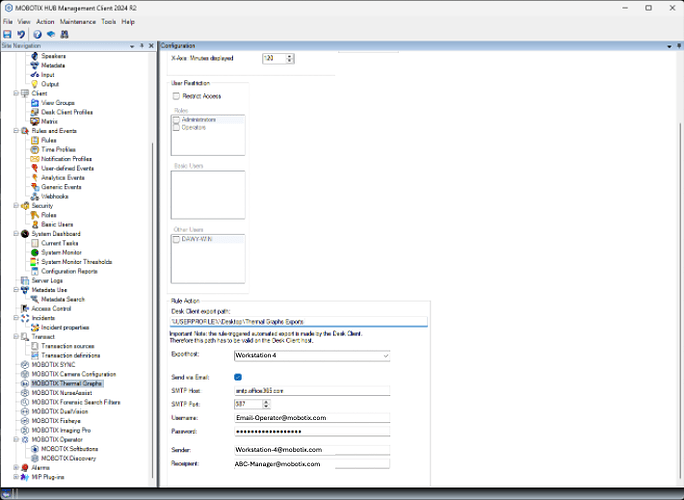Click the Matrix icon
Viewport: 684px width, 500px height.
pyautogui.click(x=35, y=121)
